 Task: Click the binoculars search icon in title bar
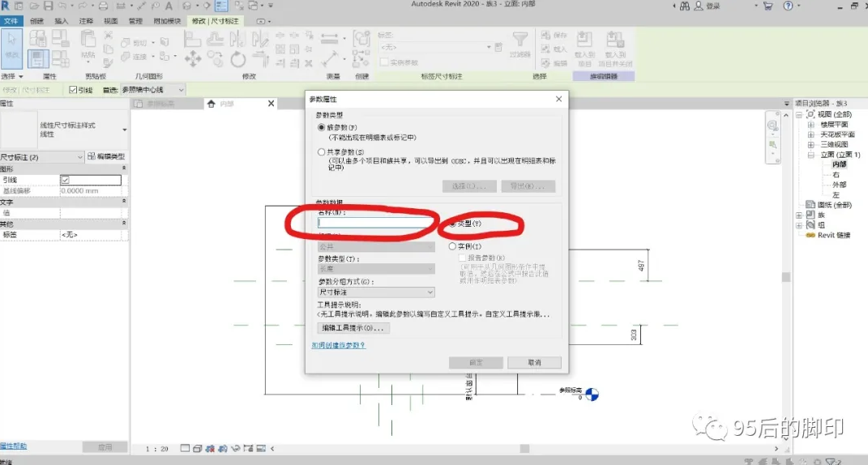[685, 6]
